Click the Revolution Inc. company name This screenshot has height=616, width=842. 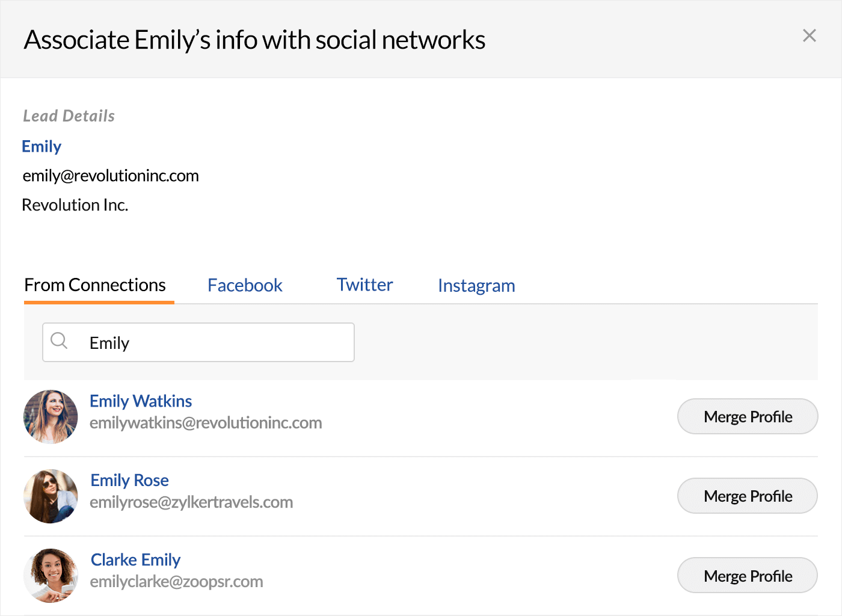pos(75,205)
